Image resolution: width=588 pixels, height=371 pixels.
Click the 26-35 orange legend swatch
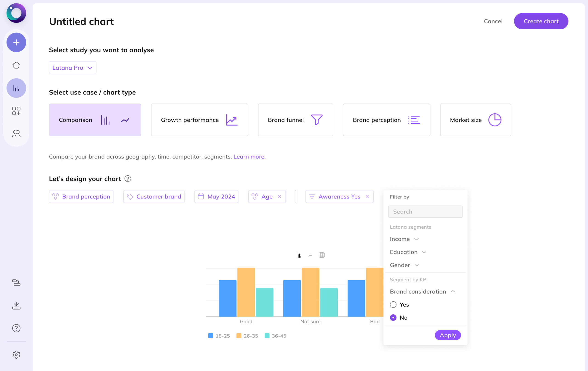coord(239,336)
